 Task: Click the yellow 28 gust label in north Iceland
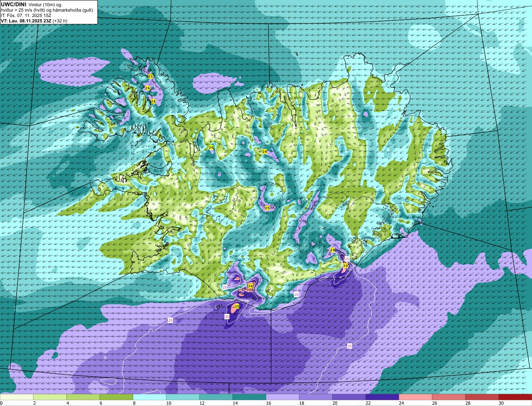[264, 152]
